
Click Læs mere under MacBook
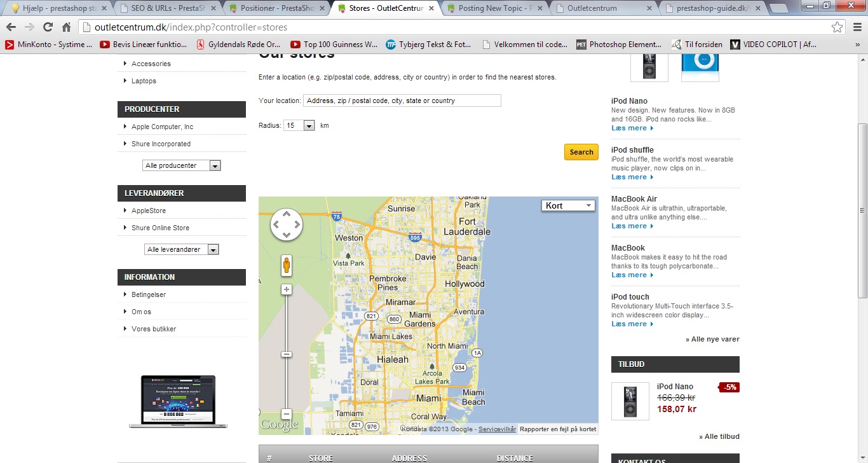click(632, 275)
